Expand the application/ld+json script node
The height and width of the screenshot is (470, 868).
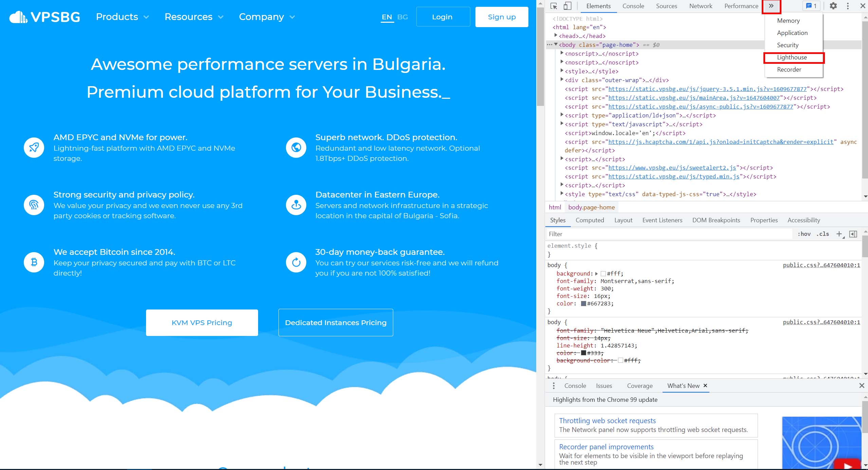(x=562, y=115)
